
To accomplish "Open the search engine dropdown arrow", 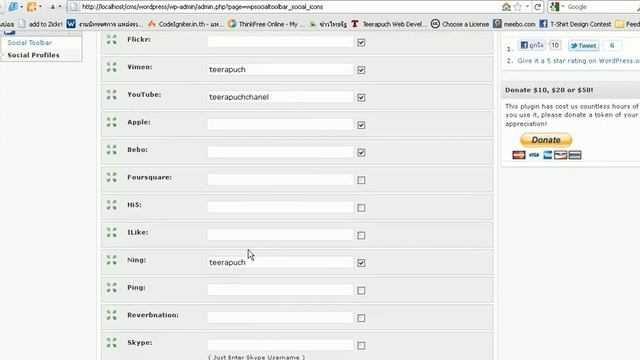I will 563,7.
